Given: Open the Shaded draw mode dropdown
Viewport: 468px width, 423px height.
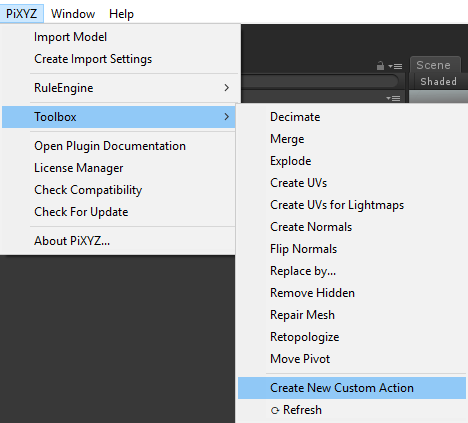Looking at the screenshot, I should 438,81.
